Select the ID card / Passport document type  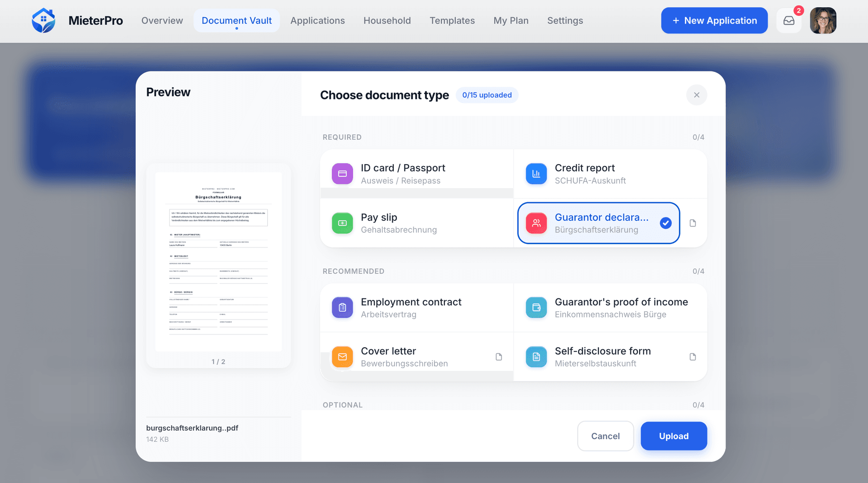point(416,174)
